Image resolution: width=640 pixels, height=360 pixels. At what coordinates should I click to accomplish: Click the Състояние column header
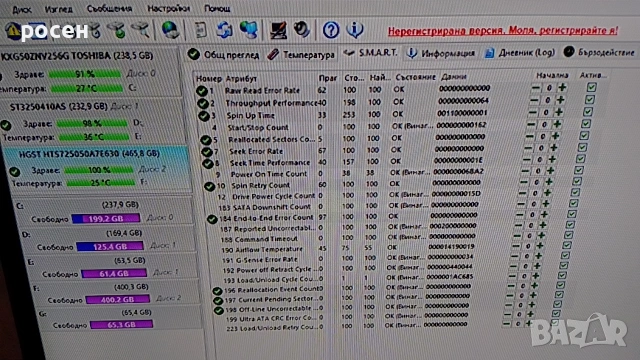[x=416, y=77]
